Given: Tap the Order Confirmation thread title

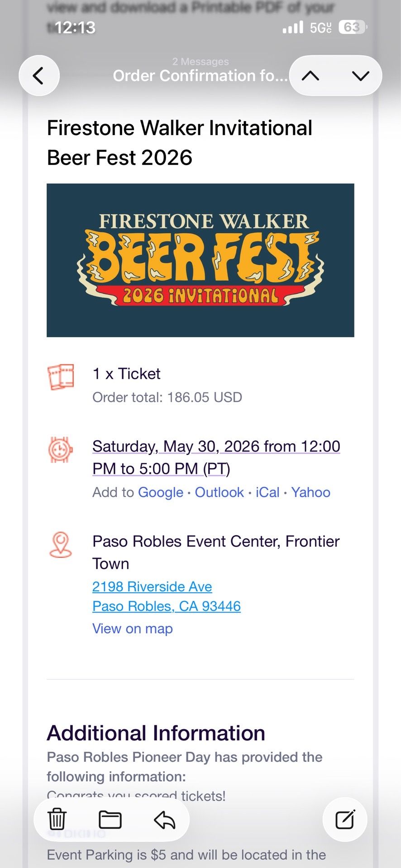Looking at the screenshot, I should [x=200, y=75].
